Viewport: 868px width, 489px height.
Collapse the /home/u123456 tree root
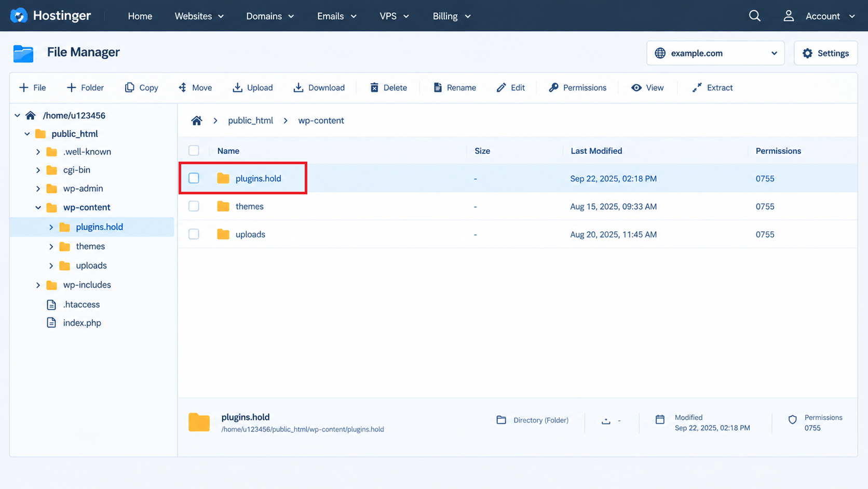18,115
